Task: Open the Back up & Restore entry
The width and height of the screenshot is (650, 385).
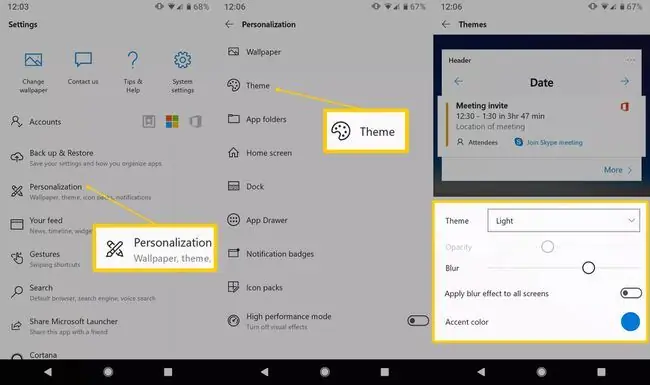Action: 95,157
